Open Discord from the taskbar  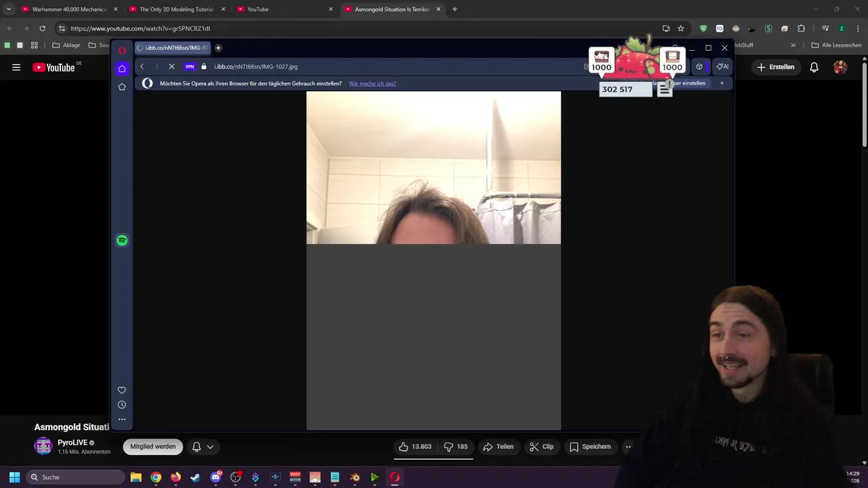[x=216, y=477]
